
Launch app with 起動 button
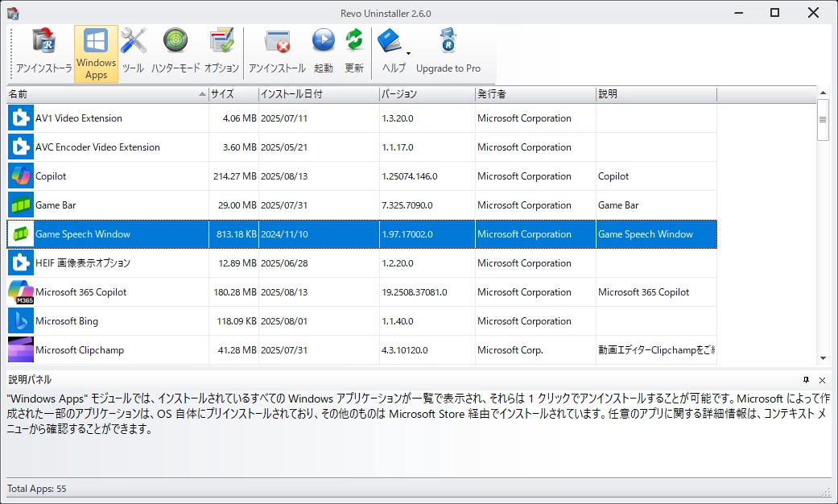(x=324, y=53)
